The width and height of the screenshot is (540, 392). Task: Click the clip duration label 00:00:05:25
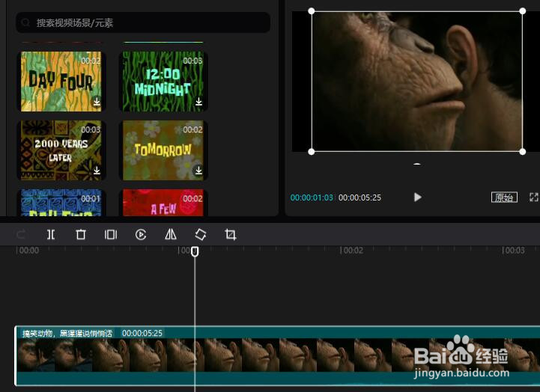coord(142,333)
